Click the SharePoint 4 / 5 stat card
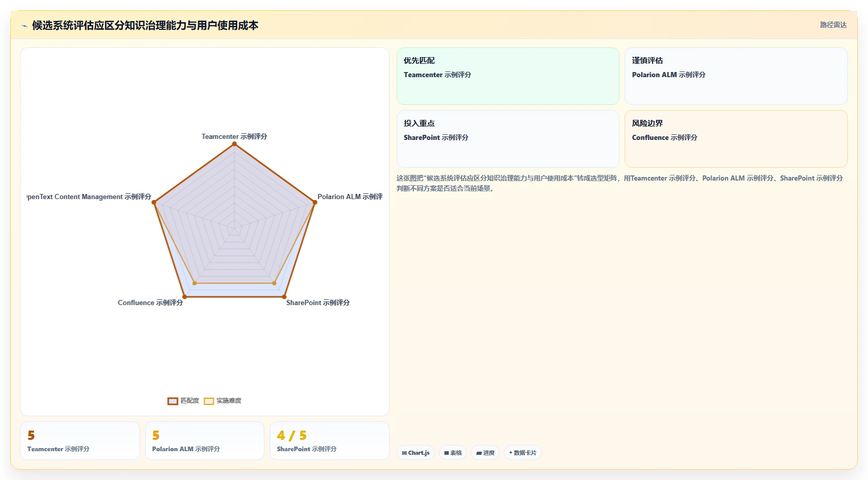 pyautogui.click(x=329, y=440)
